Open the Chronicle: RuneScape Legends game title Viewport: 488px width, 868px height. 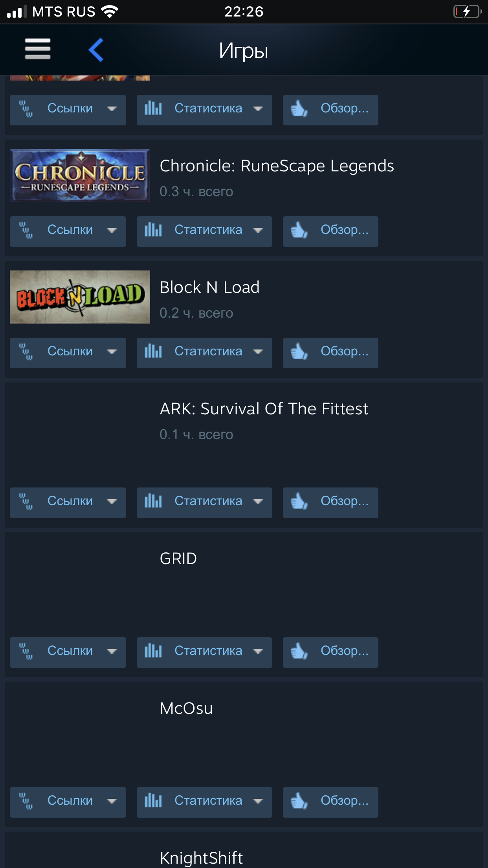pos(277,166)
